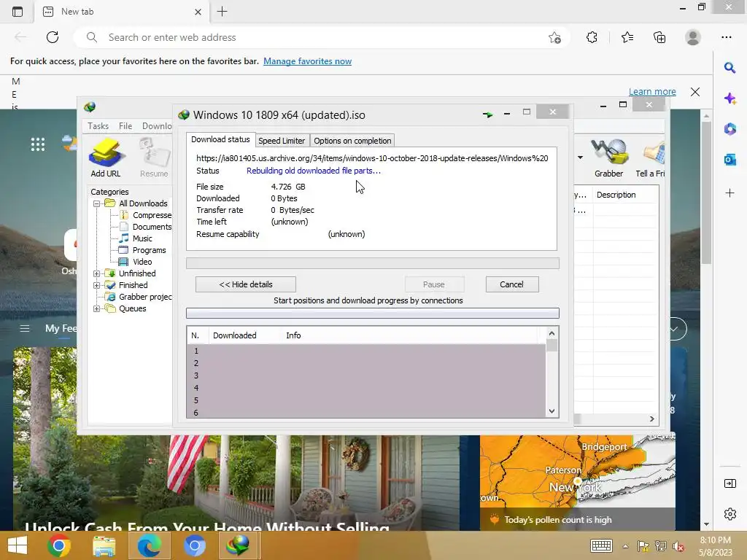Open the Edge tab actions menu icon
This screenshot has width=747, height=560.
click(x=18, y=12)
